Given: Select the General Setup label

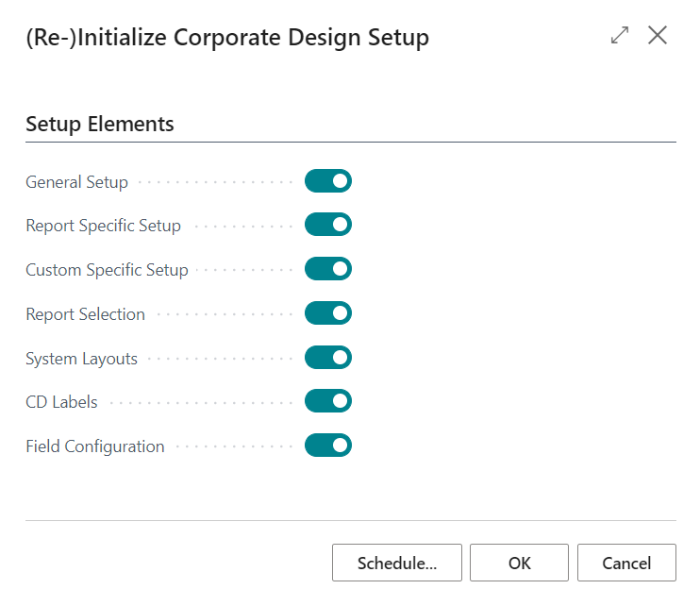Looking at the screenshot, I should click(76, 182).
